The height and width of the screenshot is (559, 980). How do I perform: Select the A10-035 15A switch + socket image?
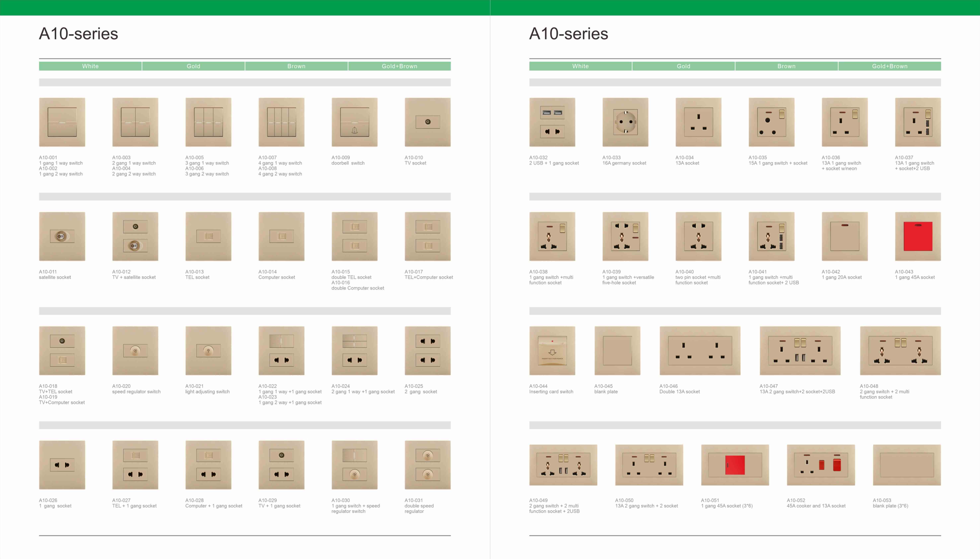point(771,122)
